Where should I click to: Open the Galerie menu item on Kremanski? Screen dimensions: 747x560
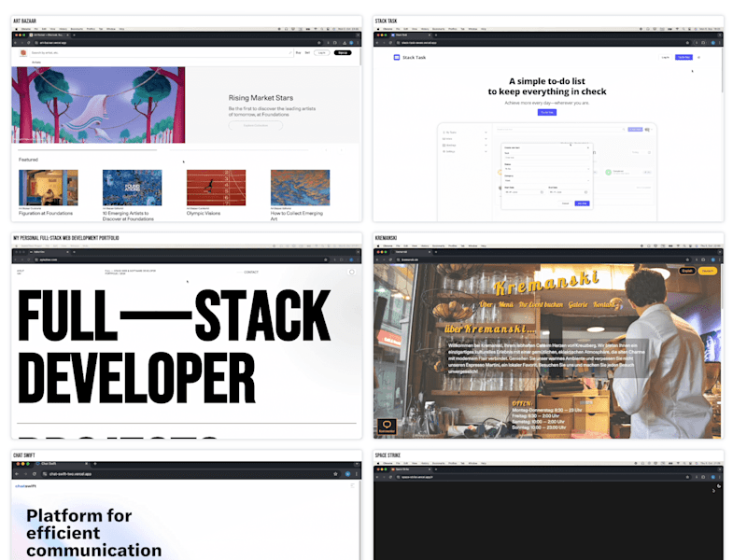[x=578, y=304]
